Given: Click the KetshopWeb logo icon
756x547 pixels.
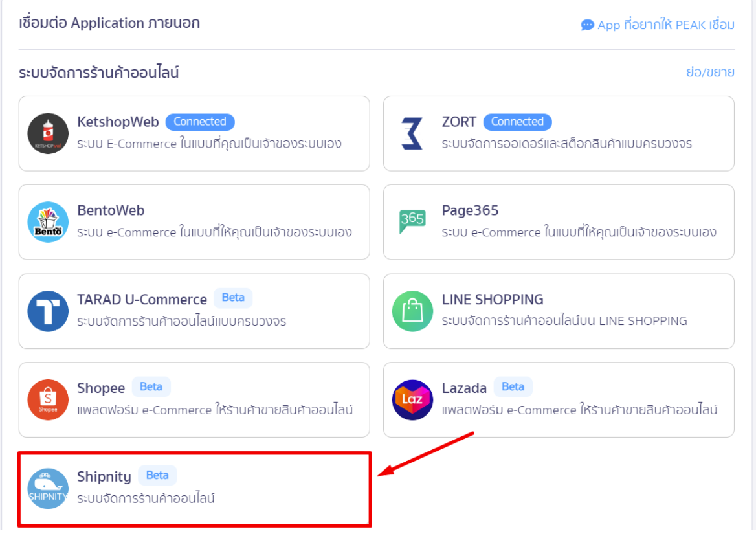Looking at the screenshot, I should coord(48,133).
